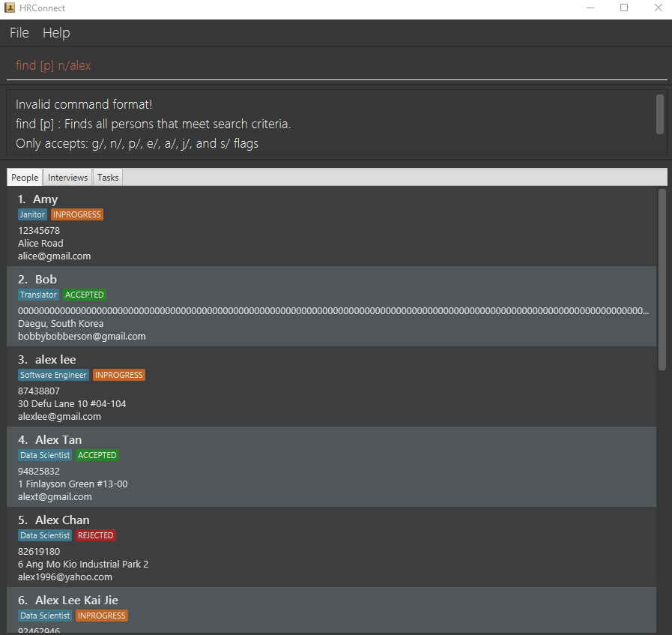Close the HRConnect window
The height and width of the screenshot is (635, 672).
coord(659,7)
